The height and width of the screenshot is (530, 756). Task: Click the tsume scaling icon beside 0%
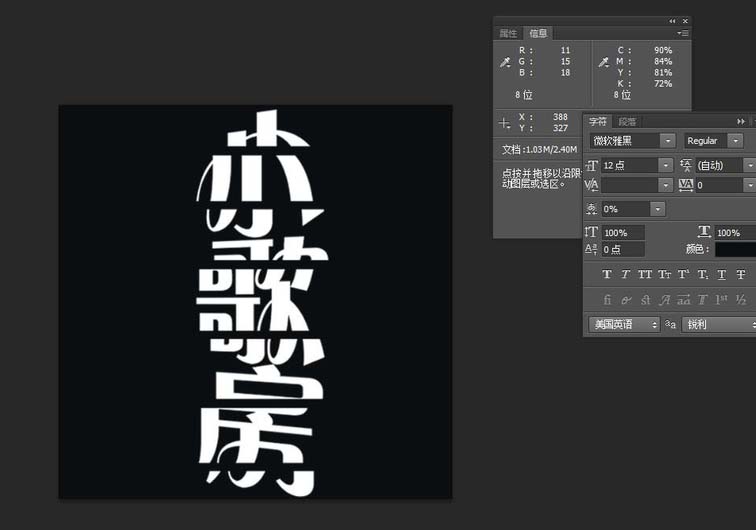tap(592, 209)
